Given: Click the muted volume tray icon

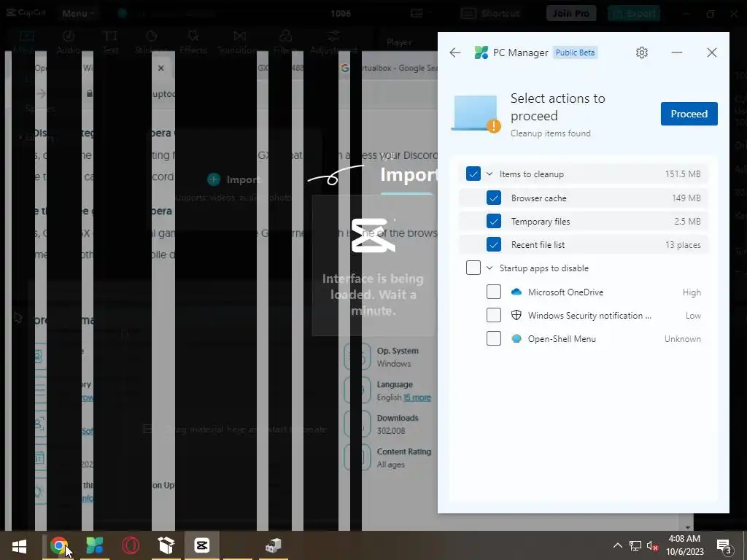Looking at the screenshot, I should tap(653, 545).
